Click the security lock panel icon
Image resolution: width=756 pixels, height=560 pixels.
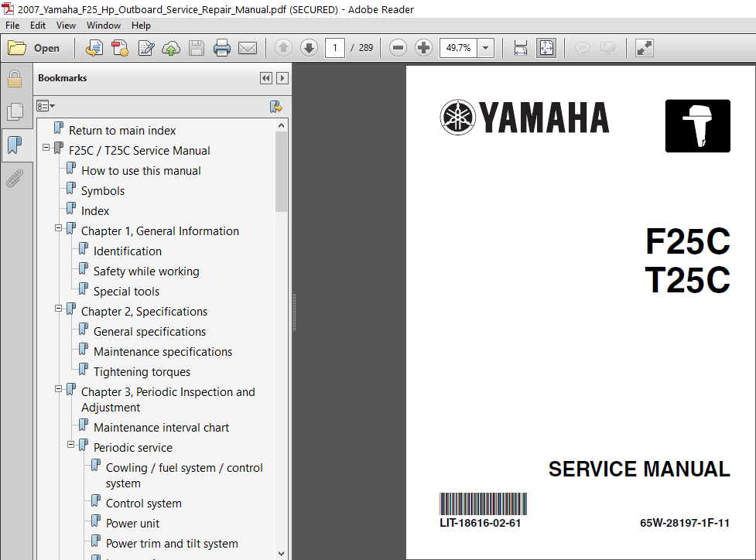[x=15, y=80]
